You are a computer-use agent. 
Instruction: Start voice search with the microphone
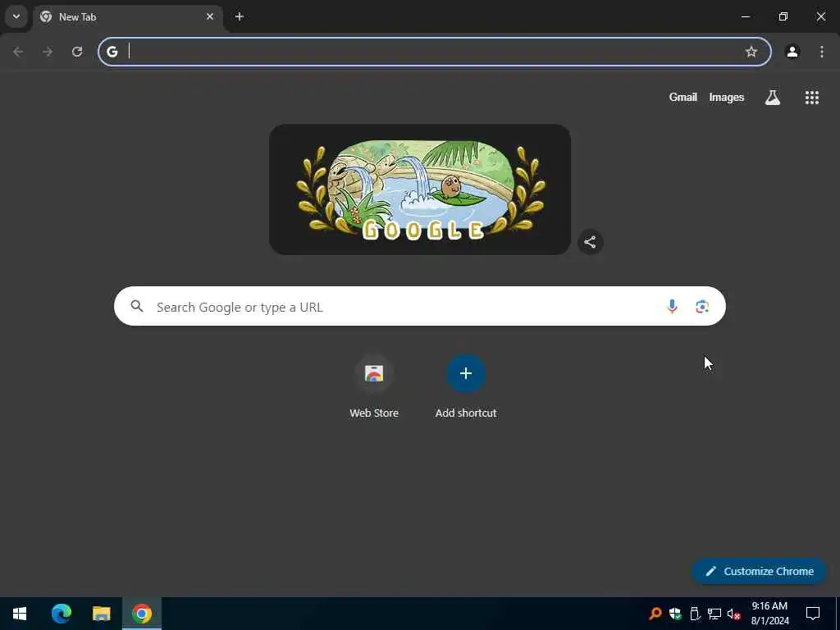point(672,306)
